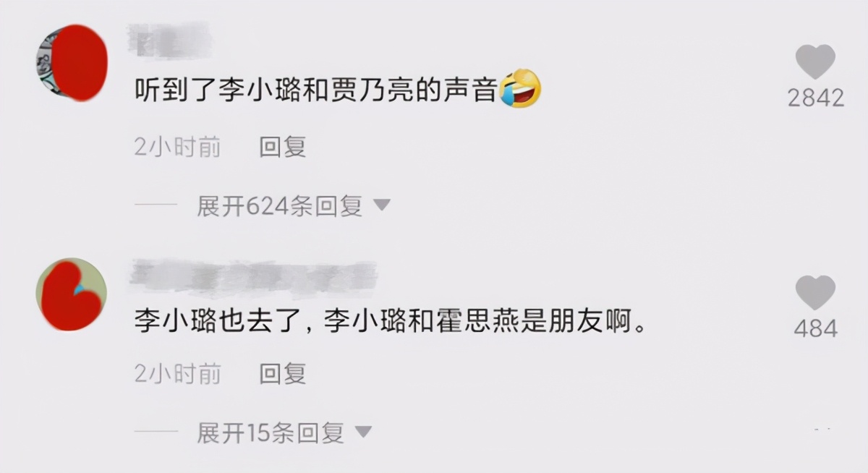Select the comment text 听到了李小璐和贾乃亮的声音
Screen dimensions: 868x473
[x=316, y=90]
